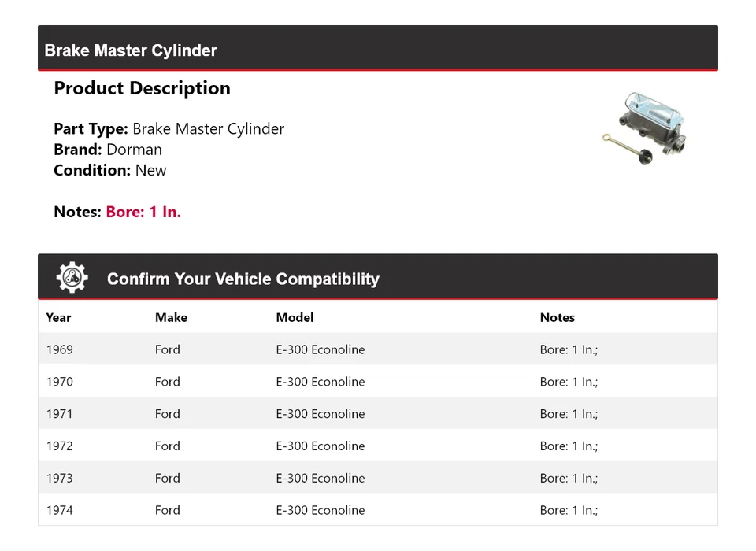756x551 pixels.
Task: Click the Condition: New text
Action: pos(110,170)
